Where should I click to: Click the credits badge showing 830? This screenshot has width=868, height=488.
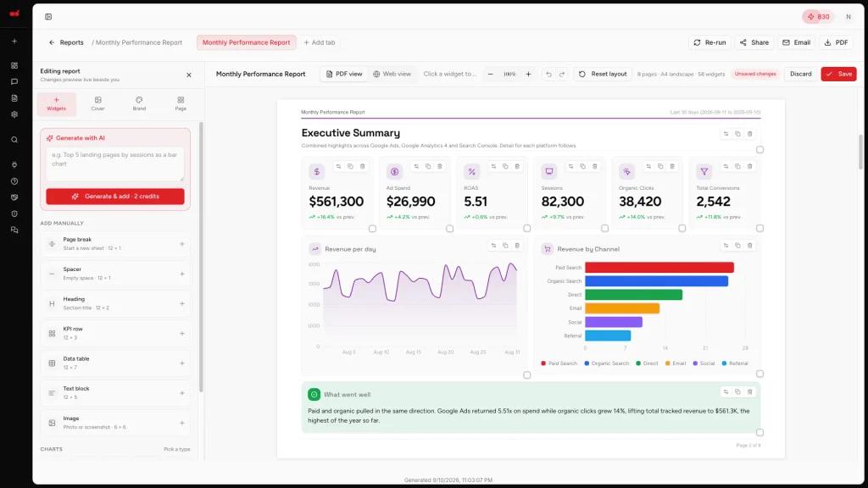pos(818,17)
